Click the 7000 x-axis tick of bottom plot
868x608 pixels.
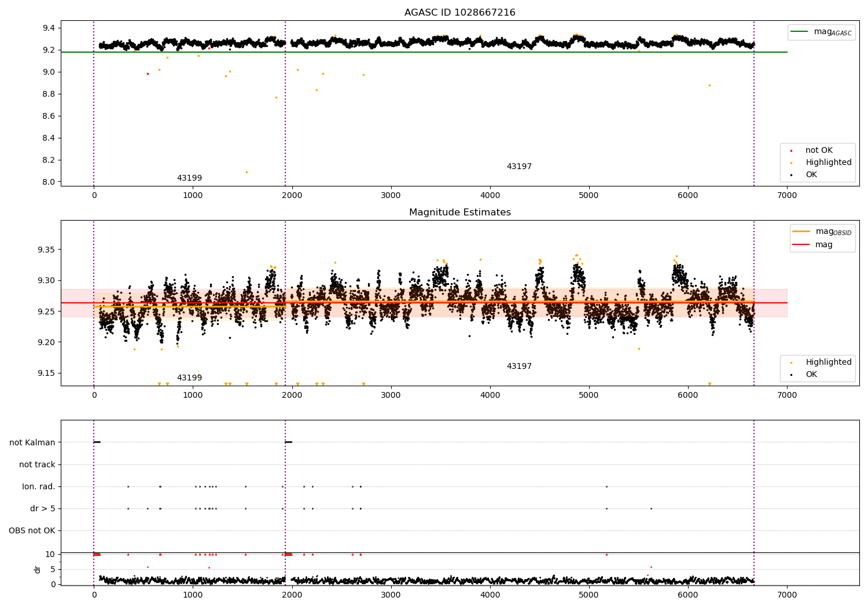click(787, 595)
